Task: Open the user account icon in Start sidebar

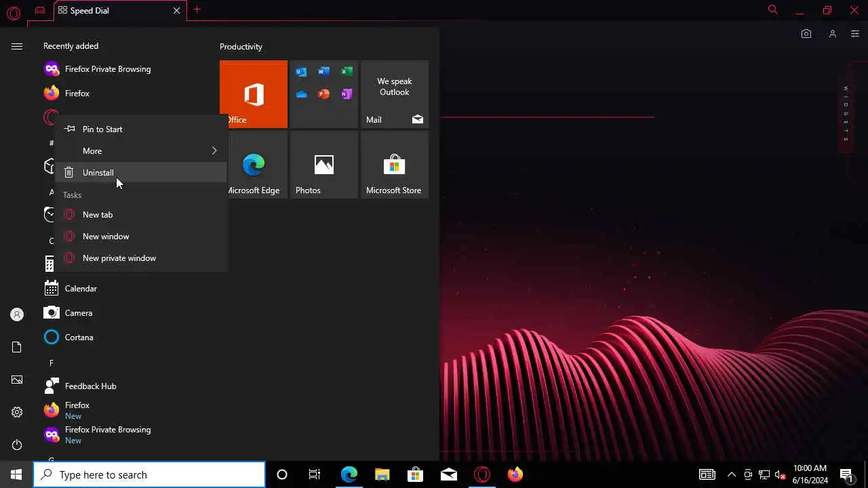Action: pos(17,314)
